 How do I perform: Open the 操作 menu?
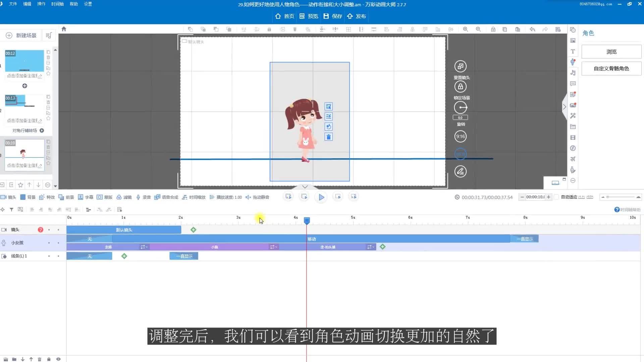pyautogui.click(x=41, y=4)
